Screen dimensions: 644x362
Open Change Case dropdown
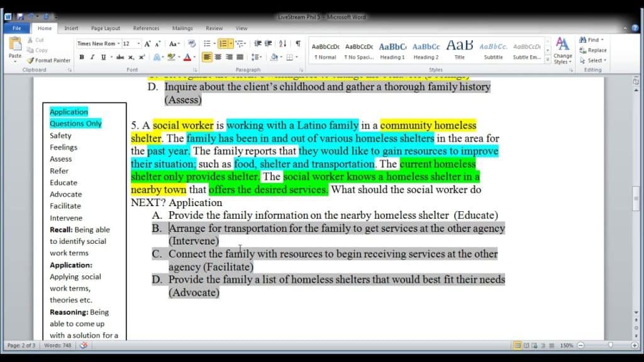point(174,43)
